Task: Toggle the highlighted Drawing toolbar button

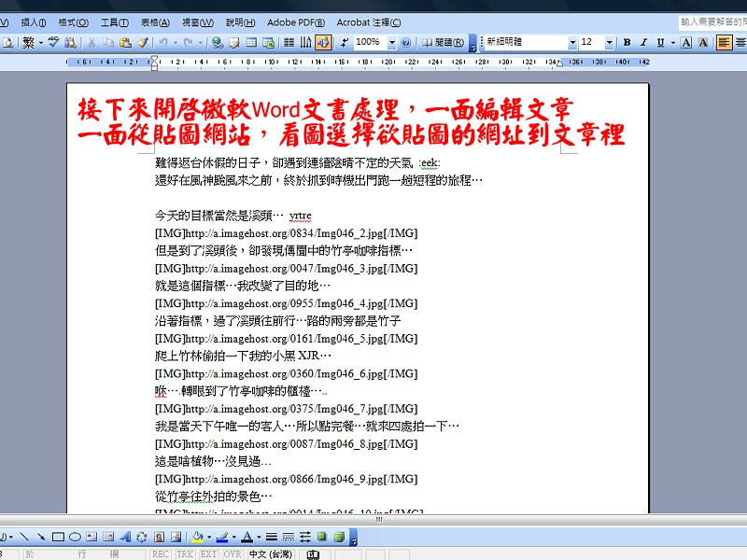Action: click(323, 43)
